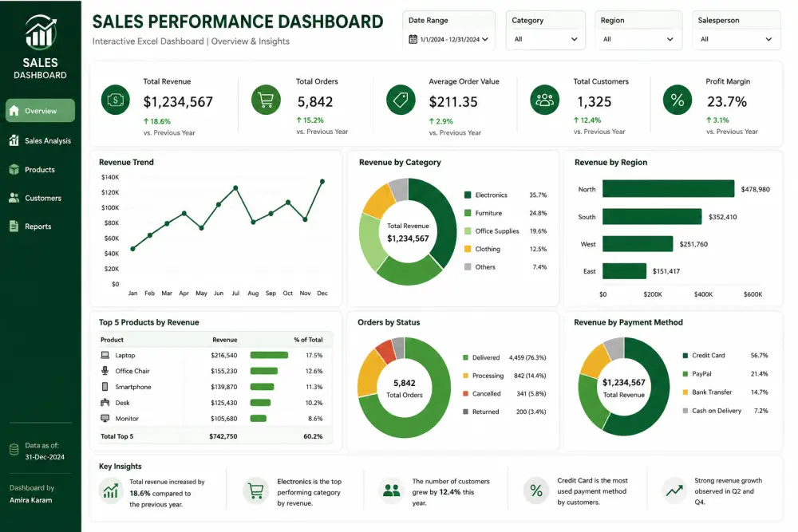The width and height of the screenshot is (798, 532).
Task: Click the calendar icon in Date Range
Action: [x=413, y=39]
